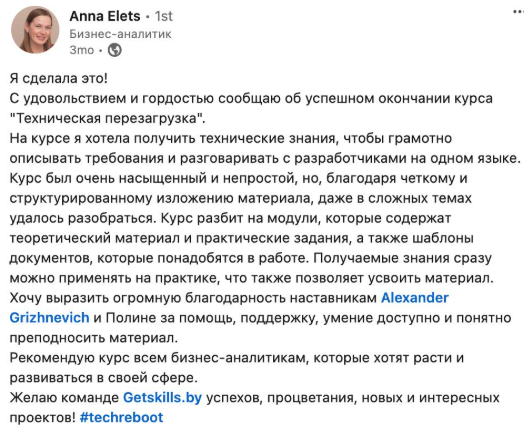Screen dimensions: 524x430
Task: Click the 3mo post timestamp
Action: [x=82, y=50]
